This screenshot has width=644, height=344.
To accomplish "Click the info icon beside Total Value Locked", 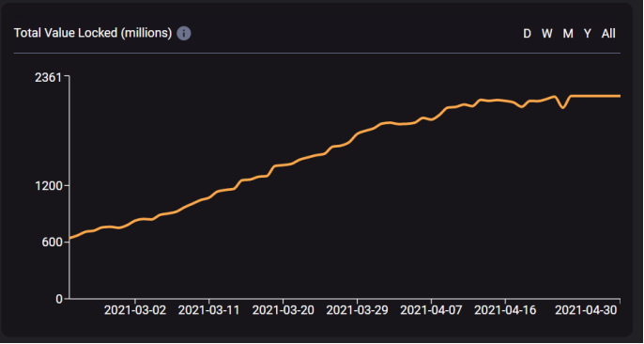I will coord(184,33).
